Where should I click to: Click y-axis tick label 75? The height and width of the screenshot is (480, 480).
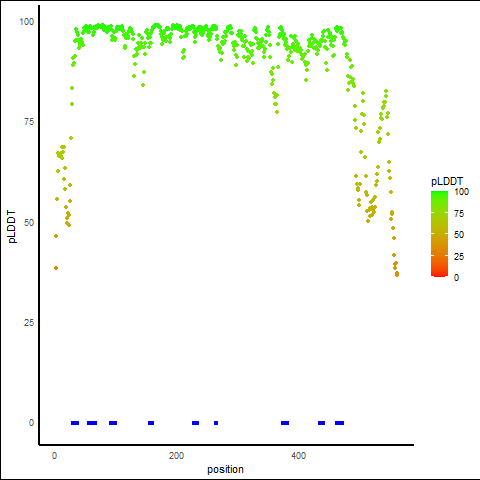click(29, 122)
